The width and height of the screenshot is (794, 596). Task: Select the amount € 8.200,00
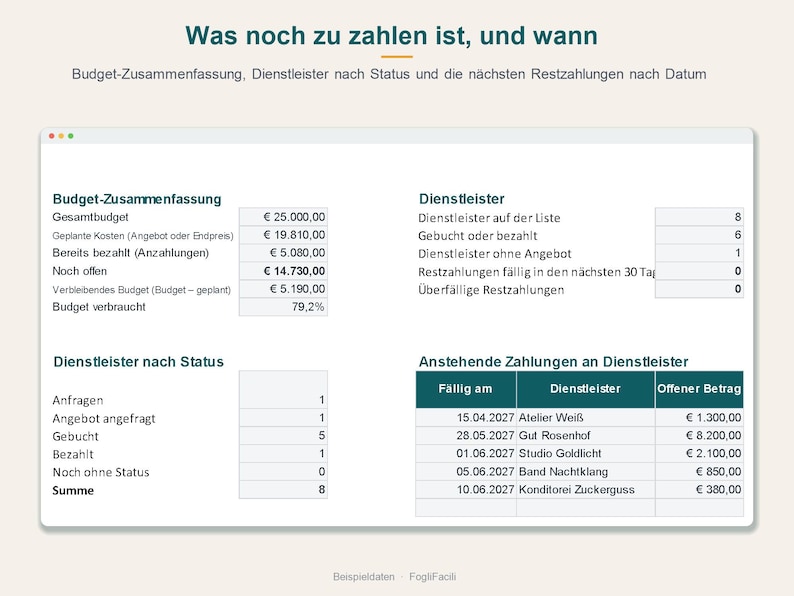(699, 435)
